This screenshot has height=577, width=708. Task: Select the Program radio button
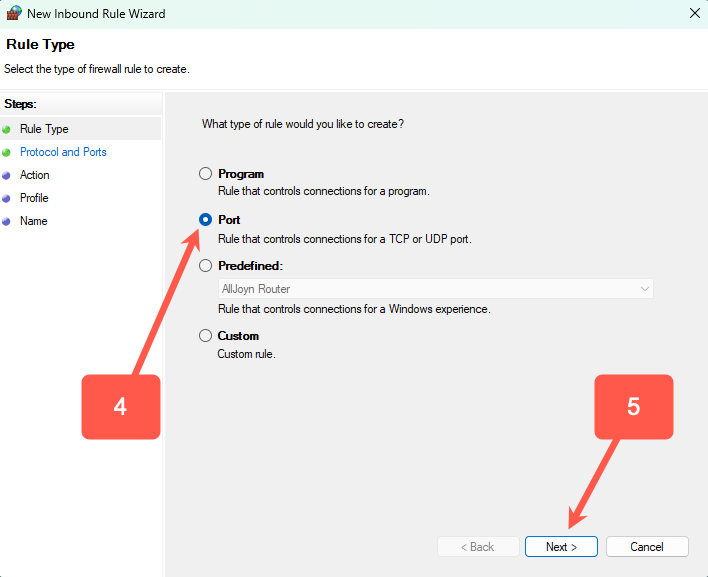(206, 174)
